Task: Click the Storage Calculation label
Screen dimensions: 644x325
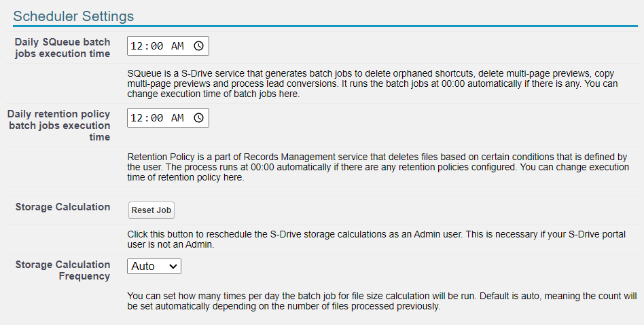Action: pyautogui.click(x=62, y=207)
